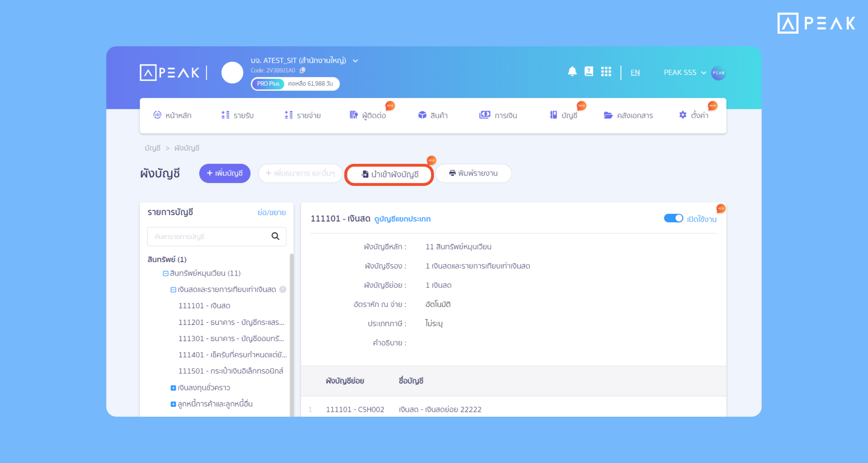Expand the ลูกหนี้การค้าและลูกหนี้อื่น tree node
This screenshot has height=463, width=868.
tap(173, 404)
